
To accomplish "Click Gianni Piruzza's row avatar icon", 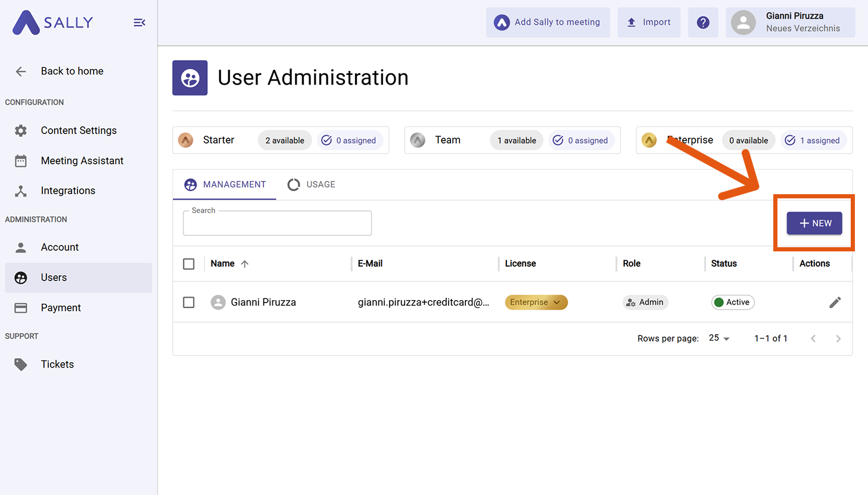I will (x=218, y=303).
